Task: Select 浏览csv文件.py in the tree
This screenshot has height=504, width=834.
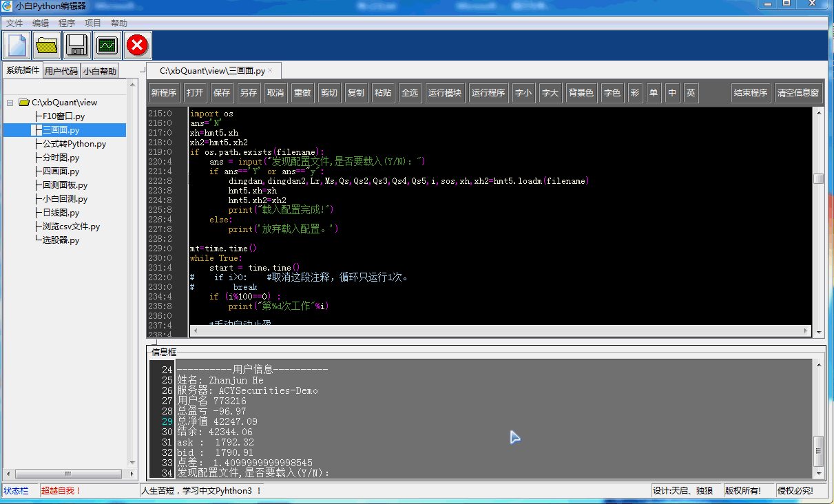Action: coord(71,227)
